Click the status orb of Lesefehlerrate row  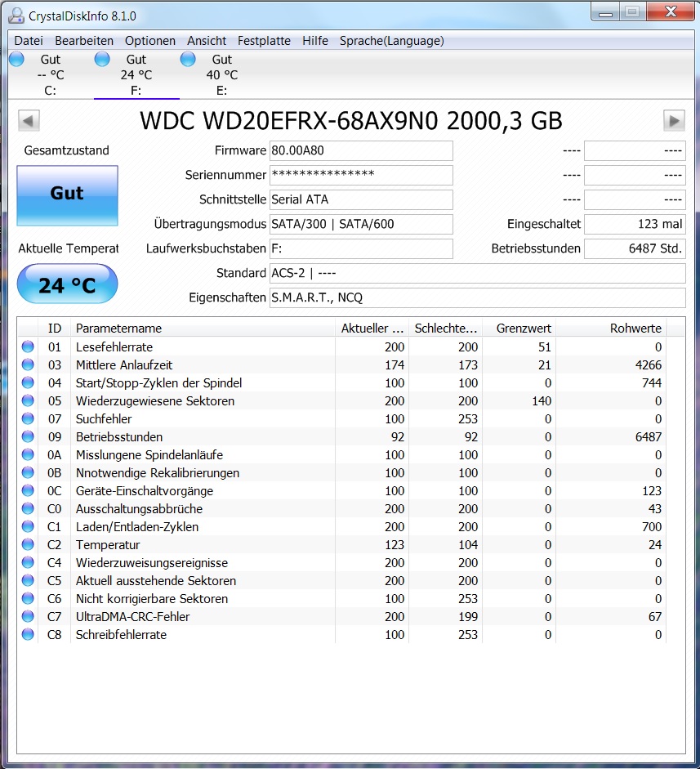coord(28,346)
